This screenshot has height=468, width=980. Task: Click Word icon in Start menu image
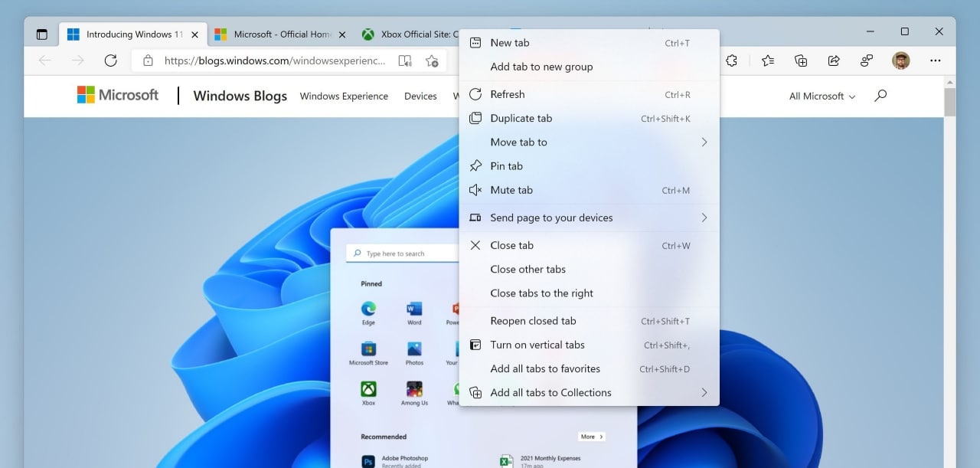pyautogui.click(x=414, y=309)
